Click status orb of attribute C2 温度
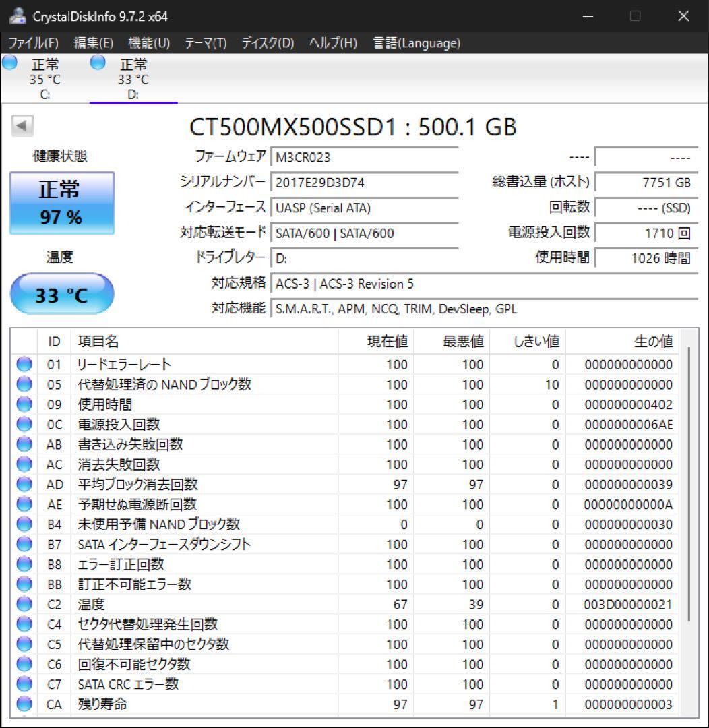 click(24, 604)
